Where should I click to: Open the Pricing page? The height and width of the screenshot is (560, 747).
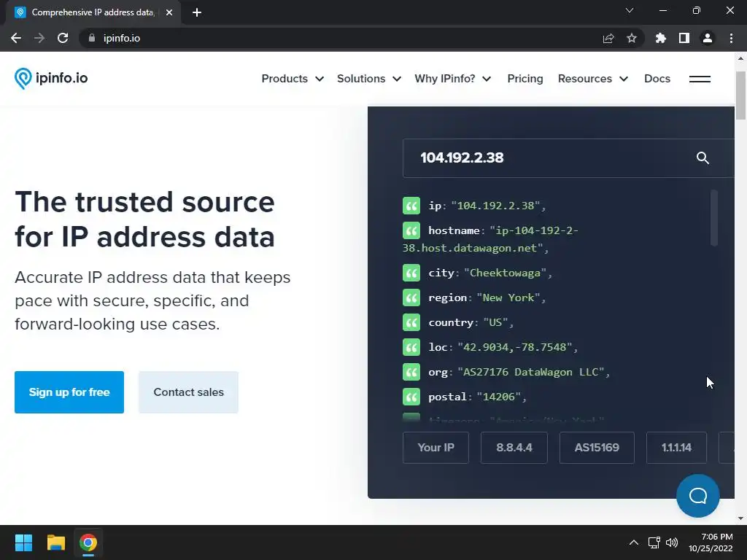coord(525,79)
